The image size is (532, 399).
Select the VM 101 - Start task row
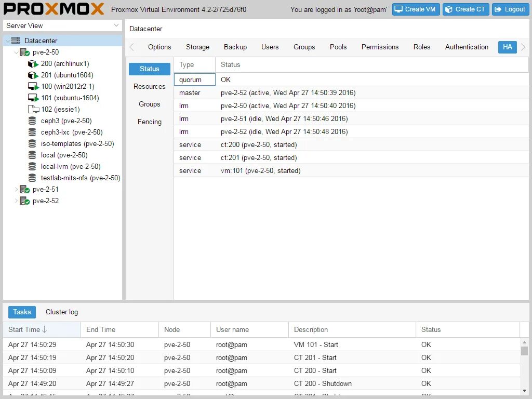(262, 345)
